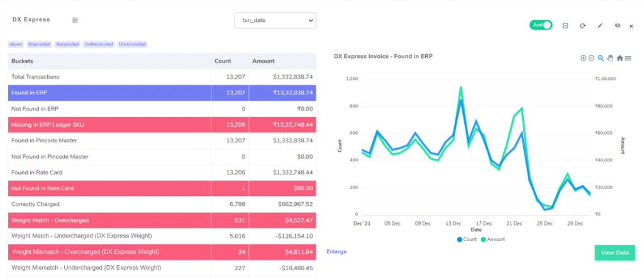Click the View Data button

tap(615, 253)
